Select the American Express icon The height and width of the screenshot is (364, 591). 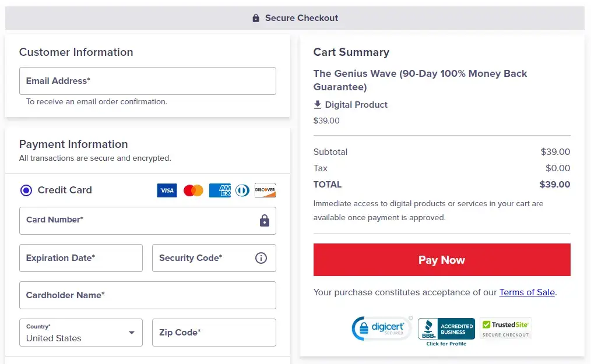pyautogui.click(x=220, y=190)
